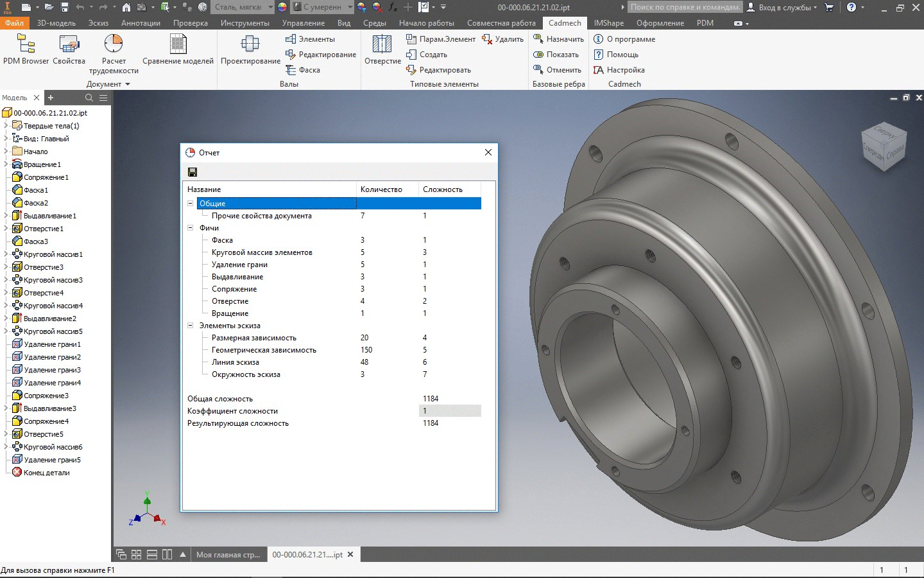Click the Коэффициент сложности value field
This screenshot has width=924, height=578.
coord(449,411)
